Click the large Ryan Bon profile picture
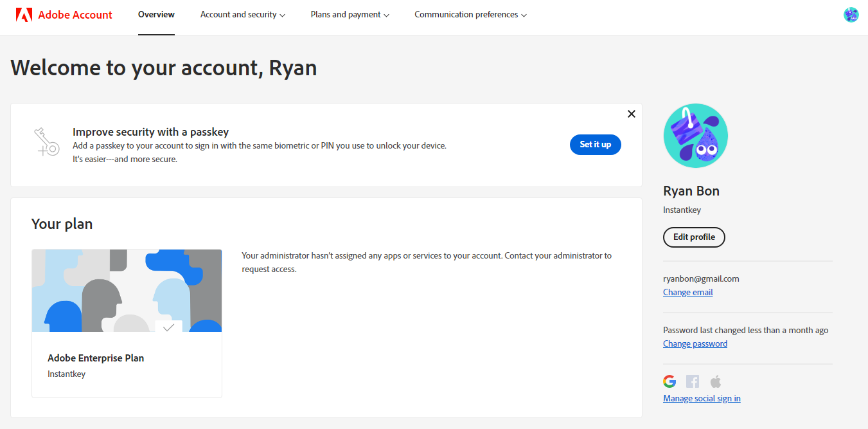 (695, 136)
